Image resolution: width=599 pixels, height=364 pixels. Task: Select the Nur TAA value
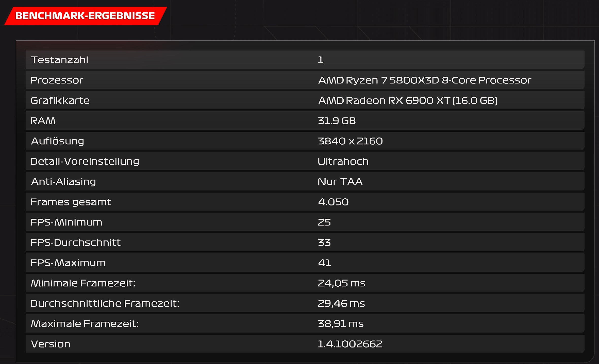coord(340,182)
